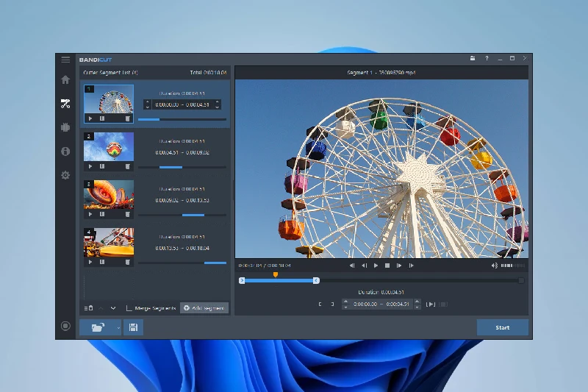Open settings gear in sidebar

[x=65, y=175]
